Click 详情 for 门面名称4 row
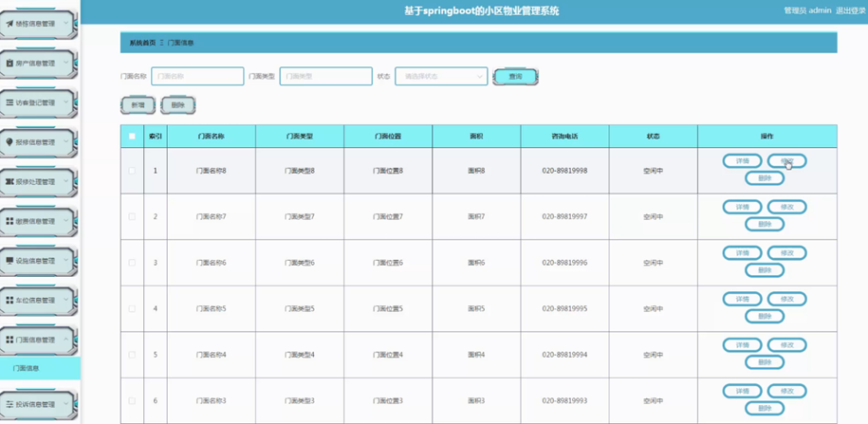Image resolution: width=868 pixels, height=424 pixels. [x=743, y=344]
